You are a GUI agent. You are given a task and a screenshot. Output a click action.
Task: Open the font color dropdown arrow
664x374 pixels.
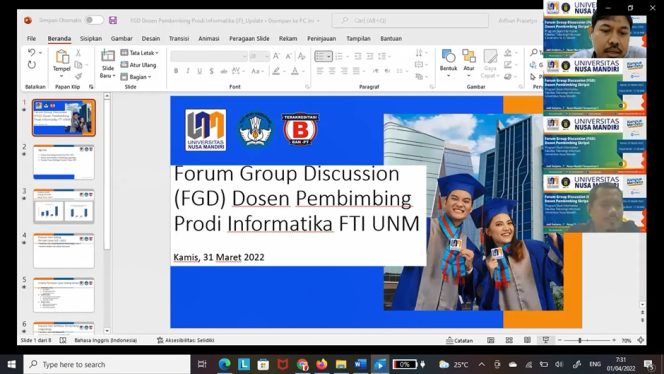(304, 71)
